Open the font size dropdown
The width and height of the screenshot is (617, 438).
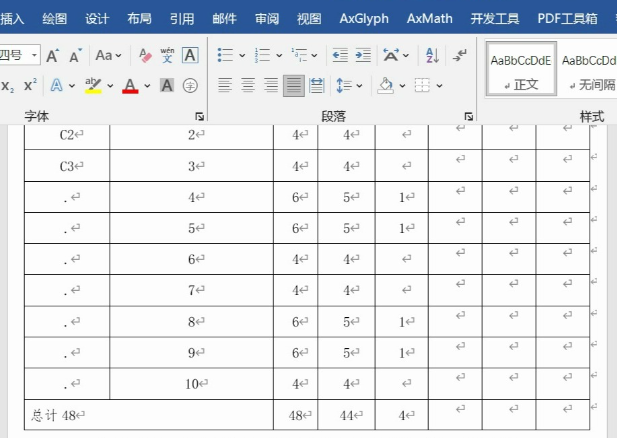[35, 55]
